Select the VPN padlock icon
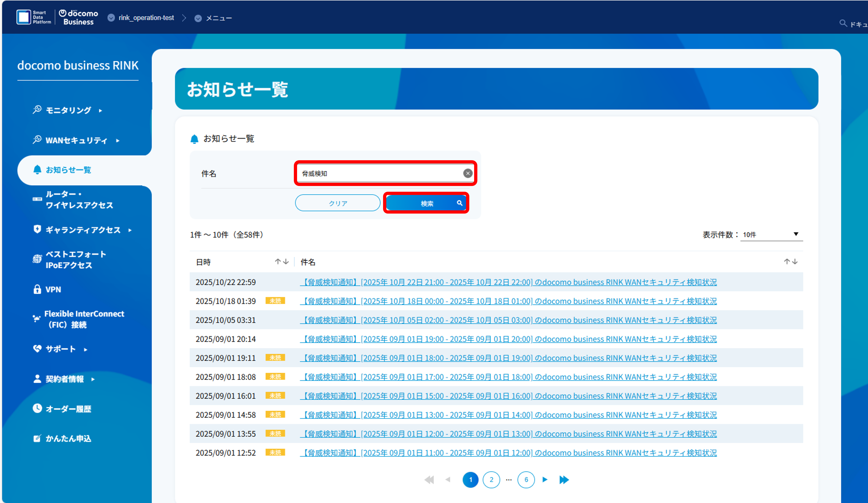 37,289
